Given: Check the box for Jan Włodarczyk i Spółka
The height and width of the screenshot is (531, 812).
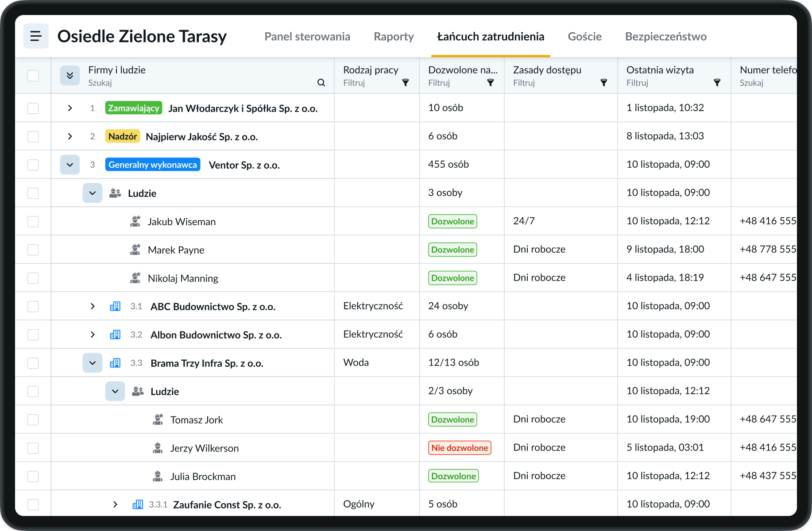Looking at the screenshot, I should [33, 108].
